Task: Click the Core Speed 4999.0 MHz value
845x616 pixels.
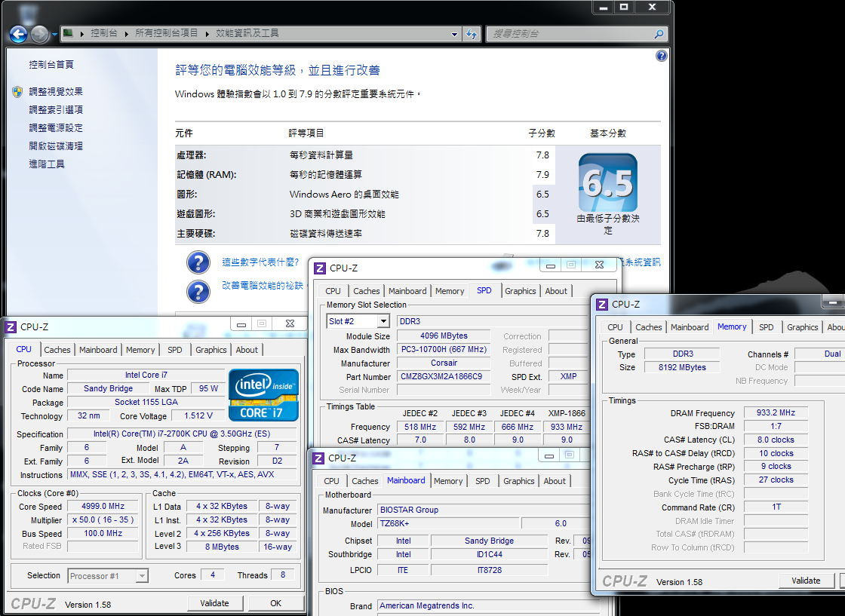Action: (x=103, y=507)
